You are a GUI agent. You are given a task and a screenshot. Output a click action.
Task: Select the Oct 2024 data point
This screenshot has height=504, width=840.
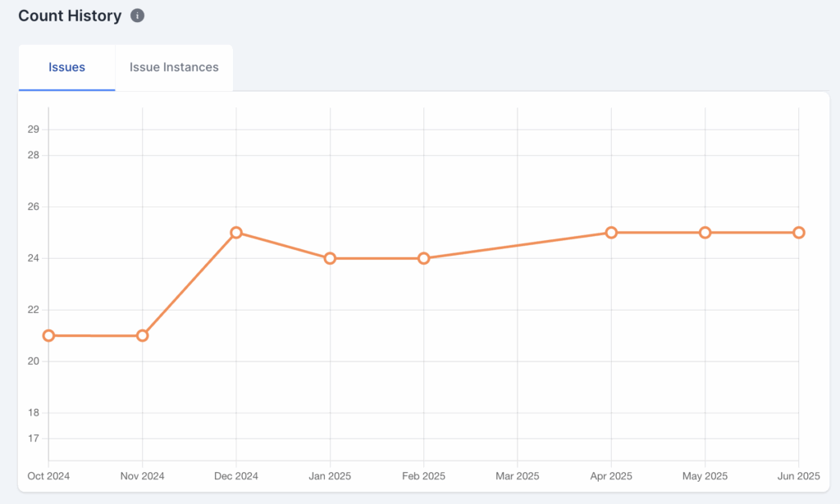pos(48,335)
